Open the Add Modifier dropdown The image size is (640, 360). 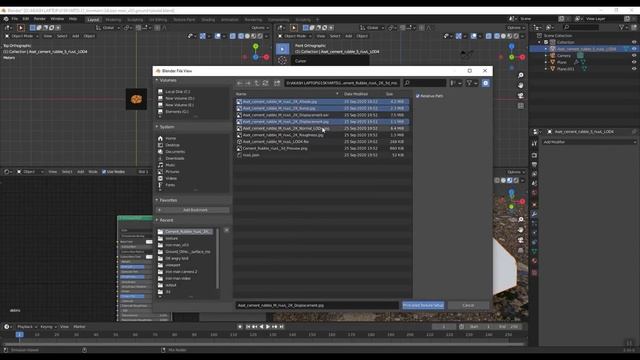589,142
